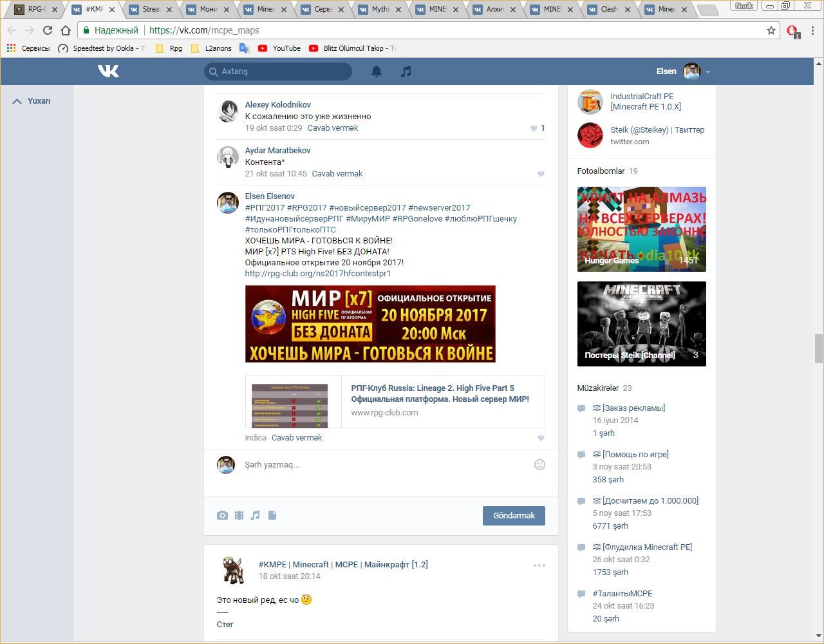Open Заказ рекламы discussion topic
Image resolution: width=824 pixels, height=644 pixels.
pos(629,408)
